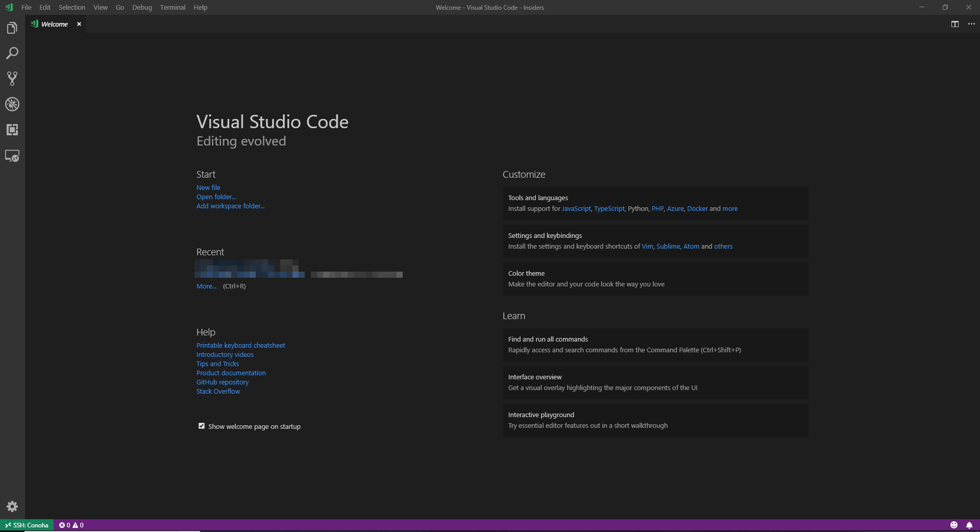Open the Source Control view icon
Viewport: 980px width, 532px height.
(12, 79)
